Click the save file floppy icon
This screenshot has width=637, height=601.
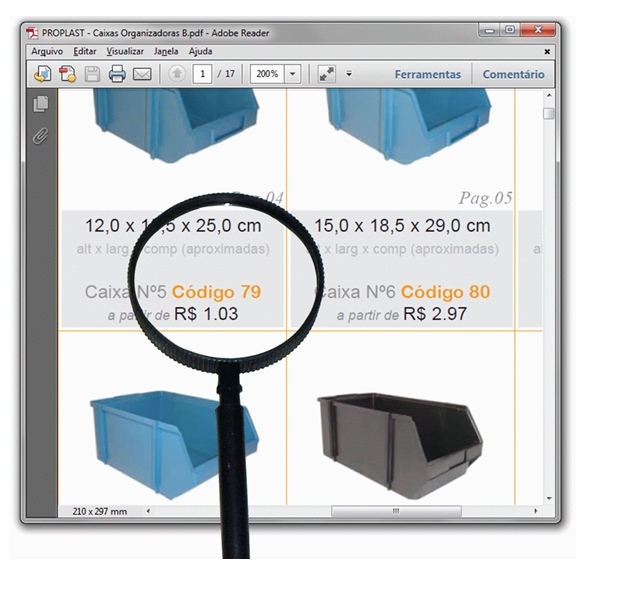(x=92, y=74)
